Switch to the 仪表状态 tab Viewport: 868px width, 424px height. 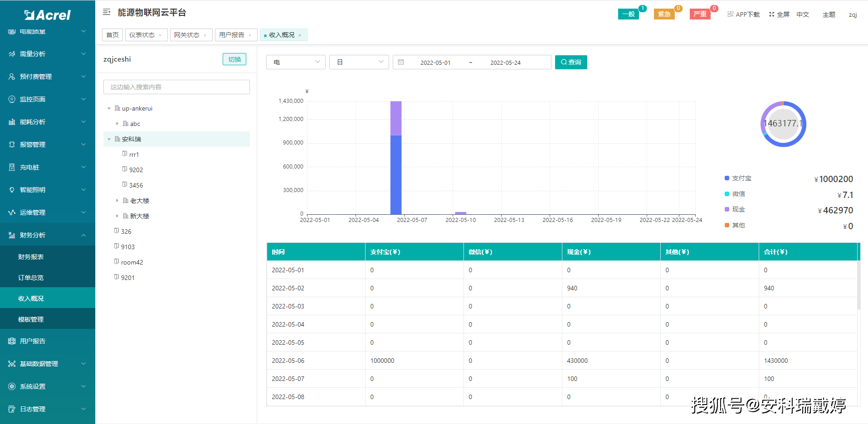[142, 35]
